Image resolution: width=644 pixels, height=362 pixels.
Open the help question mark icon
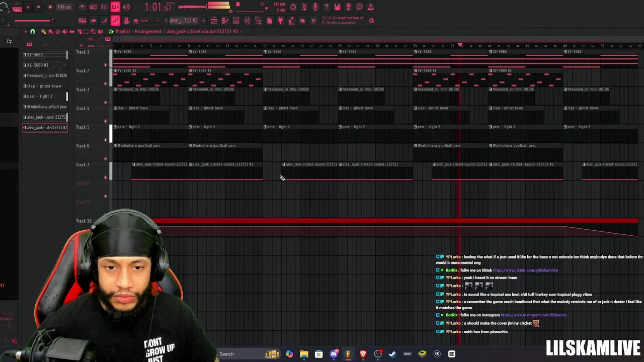coord(327,7)
